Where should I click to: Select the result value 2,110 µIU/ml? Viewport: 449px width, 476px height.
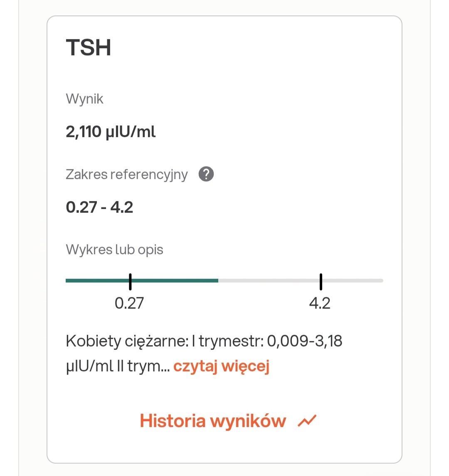pos(111,132)
